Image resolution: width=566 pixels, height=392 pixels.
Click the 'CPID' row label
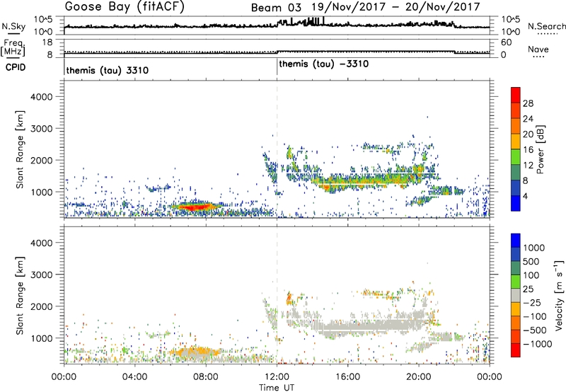click(16, 68)
